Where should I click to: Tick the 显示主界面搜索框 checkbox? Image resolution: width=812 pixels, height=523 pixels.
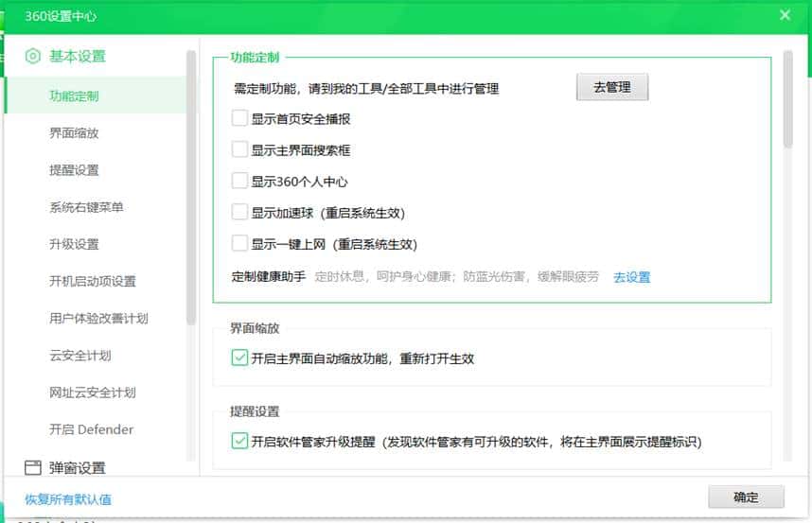(x=239, y=150)
